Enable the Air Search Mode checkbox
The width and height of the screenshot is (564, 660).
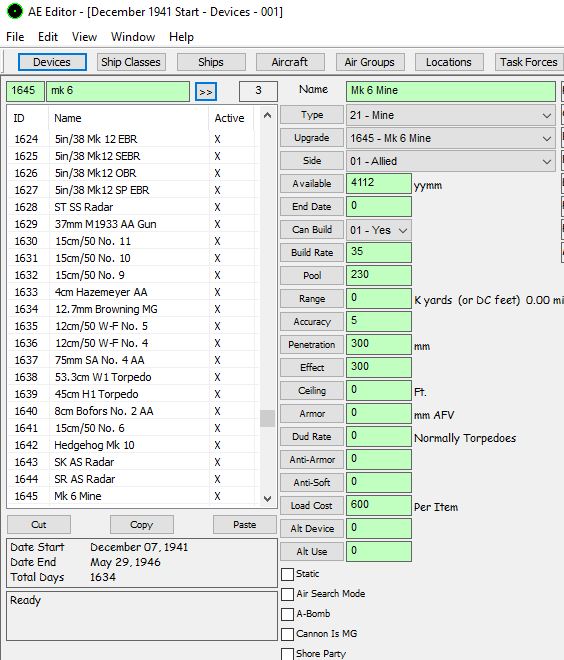point(287,594)
